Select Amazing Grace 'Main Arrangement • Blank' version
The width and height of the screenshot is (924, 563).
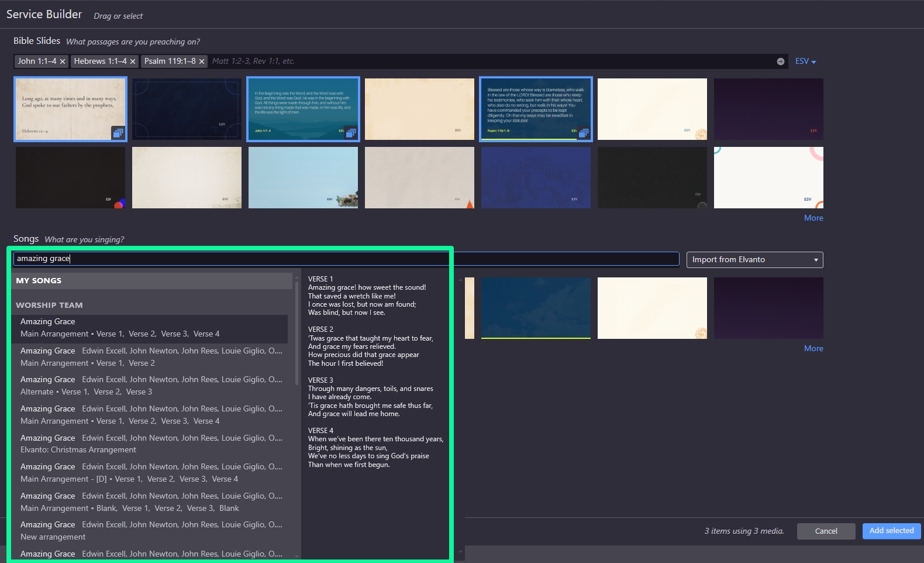click(149, 502)
